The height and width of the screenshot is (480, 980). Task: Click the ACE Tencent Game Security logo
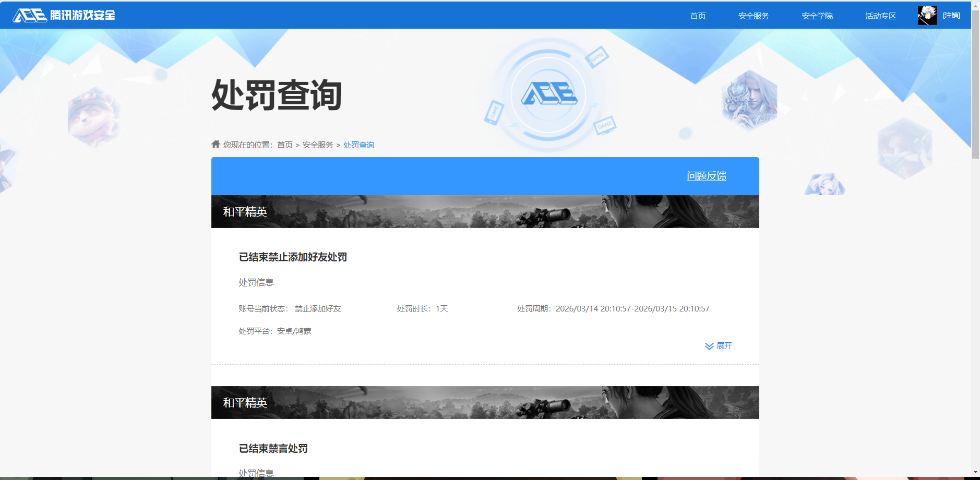(63, 15)
